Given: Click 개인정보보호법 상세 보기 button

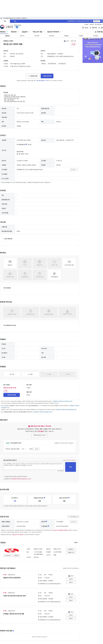Looking at the screenshot, I should click(40, 435).
